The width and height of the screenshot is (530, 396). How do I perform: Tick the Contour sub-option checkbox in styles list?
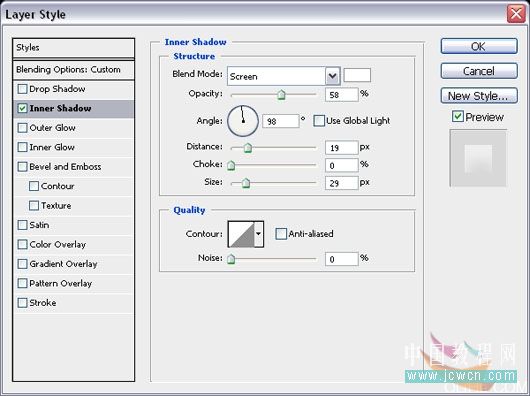(x=34, y=186)
